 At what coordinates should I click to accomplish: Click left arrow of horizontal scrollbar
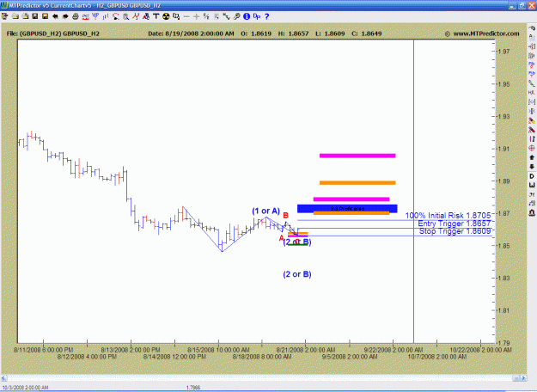pos(3,378)
